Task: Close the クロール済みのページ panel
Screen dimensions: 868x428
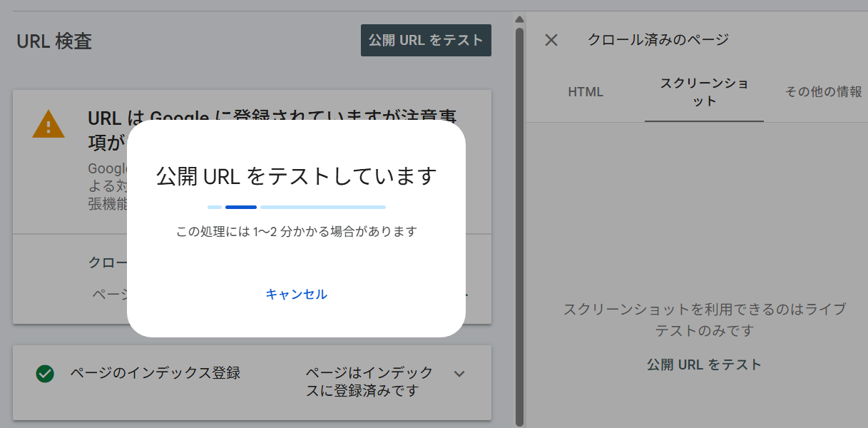Action: click(x=551, y=40)
